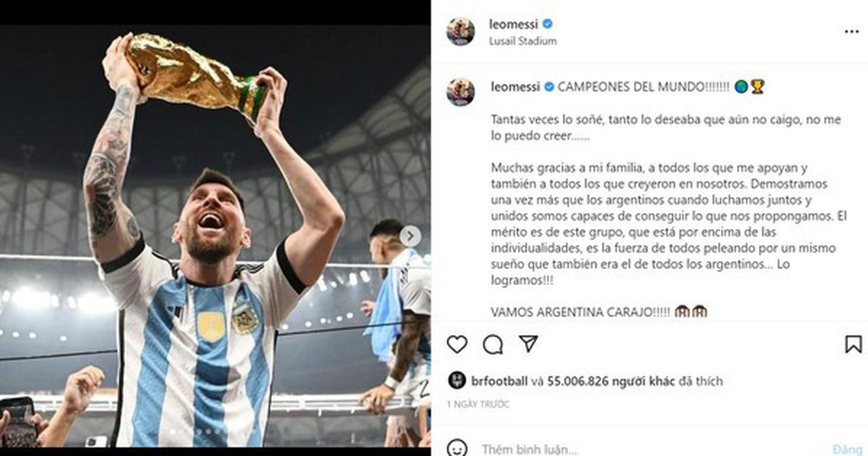This screenshot has width=868, height=456.
Task: Go to next photo with carousel arrow
Action: pos(410,236)
